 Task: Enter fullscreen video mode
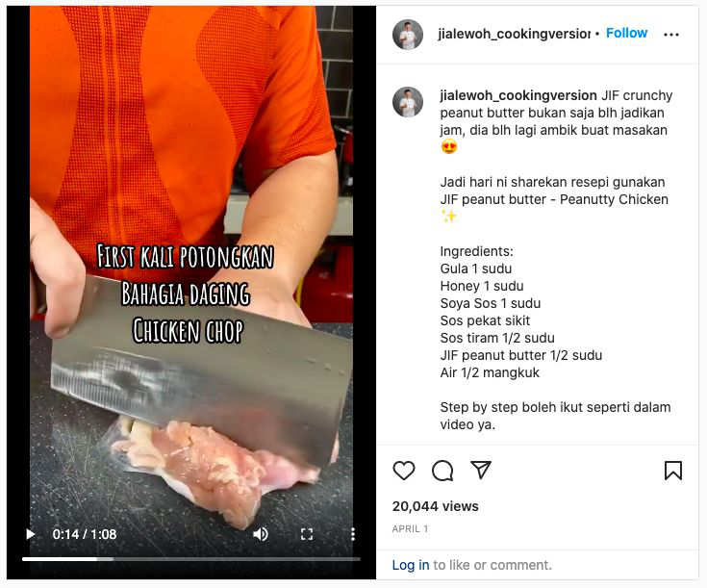tap(307, 534)
